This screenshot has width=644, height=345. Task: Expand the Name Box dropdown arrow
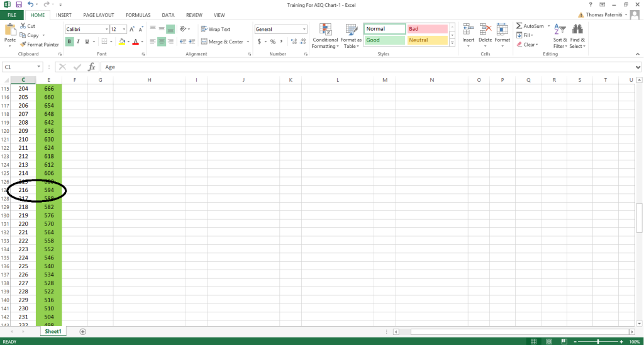[39, 67]
